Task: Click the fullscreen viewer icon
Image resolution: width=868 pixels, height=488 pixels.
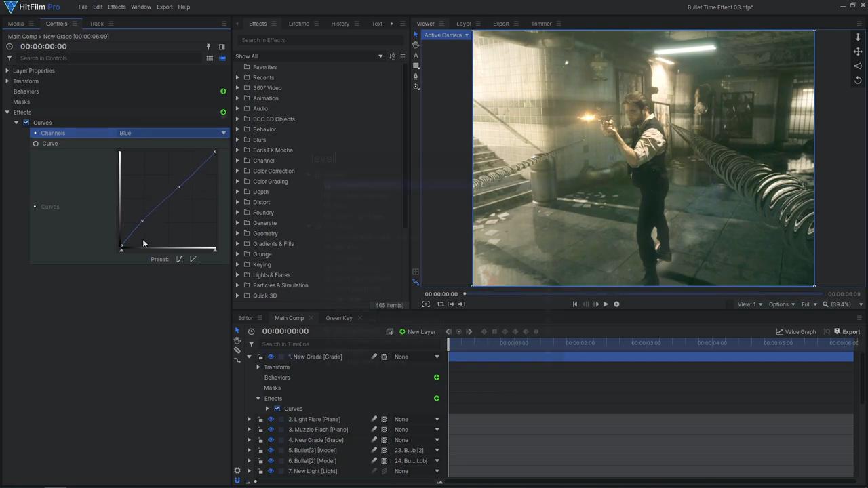Action: point(426,304)
